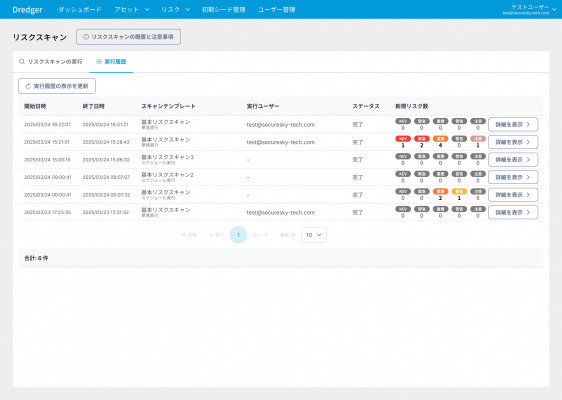The image size is (562, 400).
Task: Click the refresh icon for execution history
Action: tap(28, 86)
